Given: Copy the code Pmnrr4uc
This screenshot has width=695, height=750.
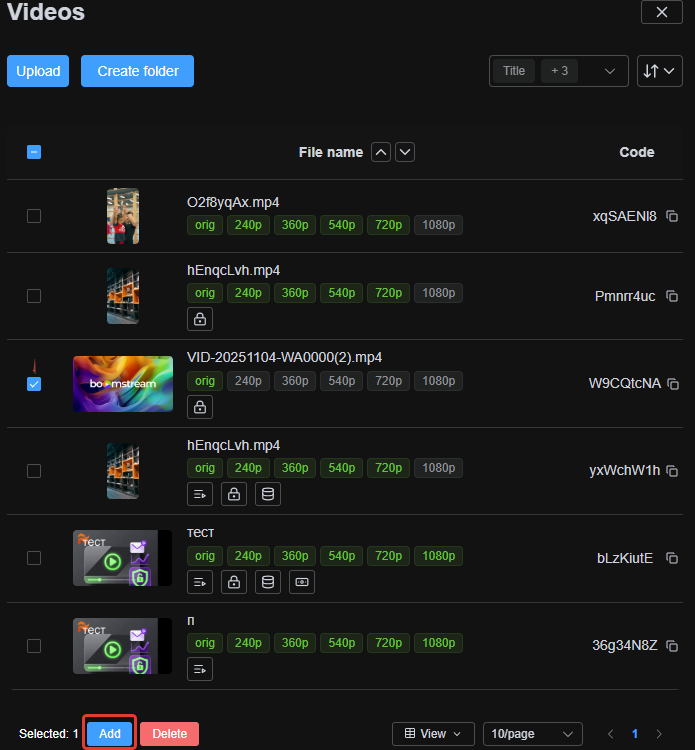Looking at the screenshot, I should 672,297.
